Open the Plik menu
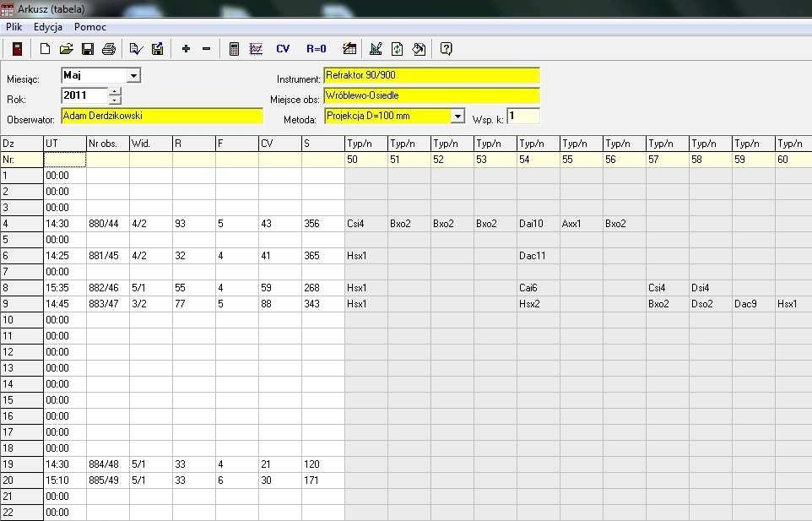 pyautogui.click(x=14, y=27)
